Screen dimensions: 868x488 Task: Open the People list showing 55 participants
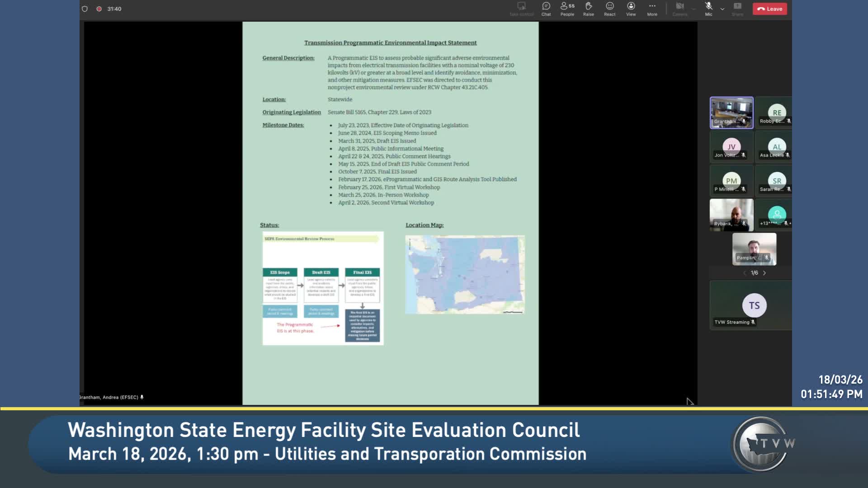567,9
